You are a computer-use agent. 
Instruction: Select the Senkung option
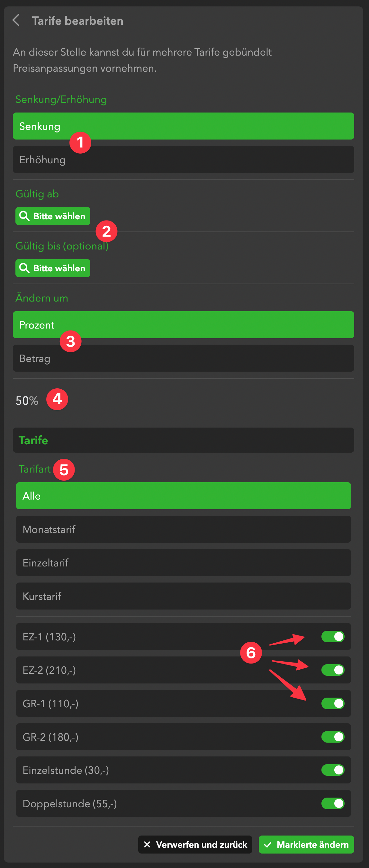[183, 126]
